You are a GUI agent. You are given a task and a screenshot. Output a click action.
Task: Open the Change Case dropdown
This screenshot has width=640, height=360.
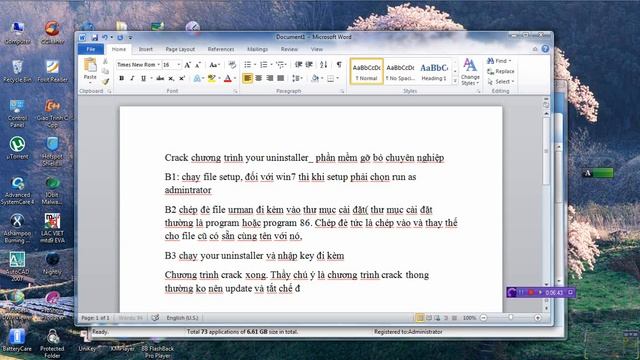(x=214, y=65)
